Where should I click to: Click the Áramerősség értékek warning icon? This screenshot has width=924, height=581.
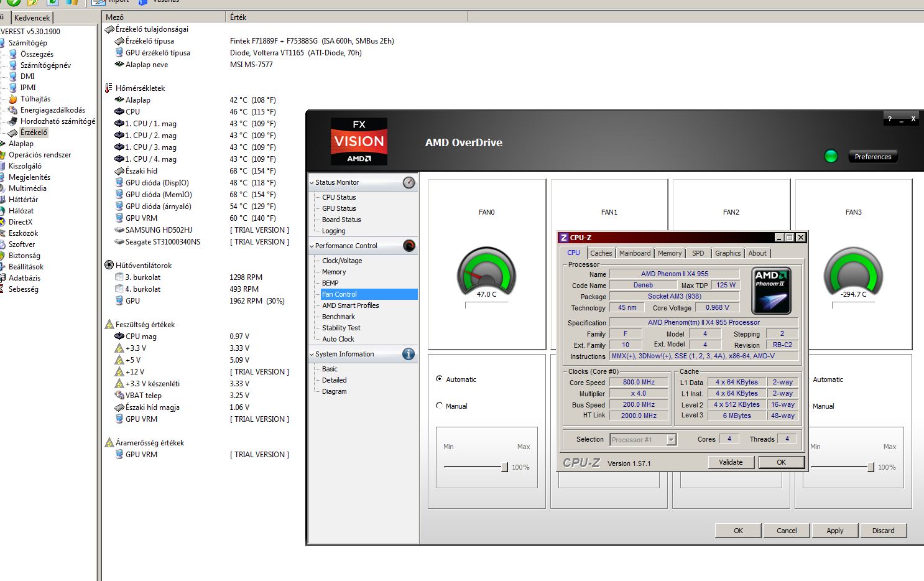[109, 443]
